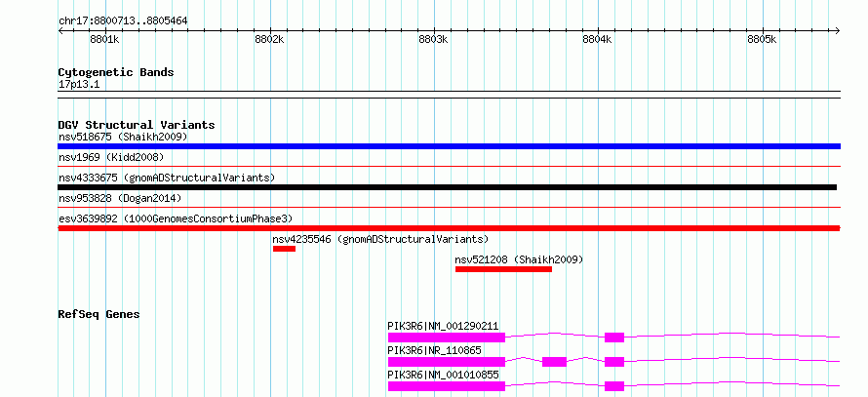Click the RefSeq Genes track title
The height and width of the screenshot is (397, 868).
click(x=99, y=314)
